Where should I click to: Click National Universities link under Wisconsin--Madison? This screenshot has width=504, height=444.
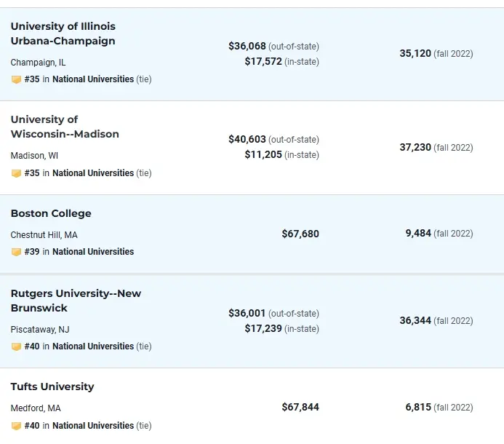[x=93, y=173]
